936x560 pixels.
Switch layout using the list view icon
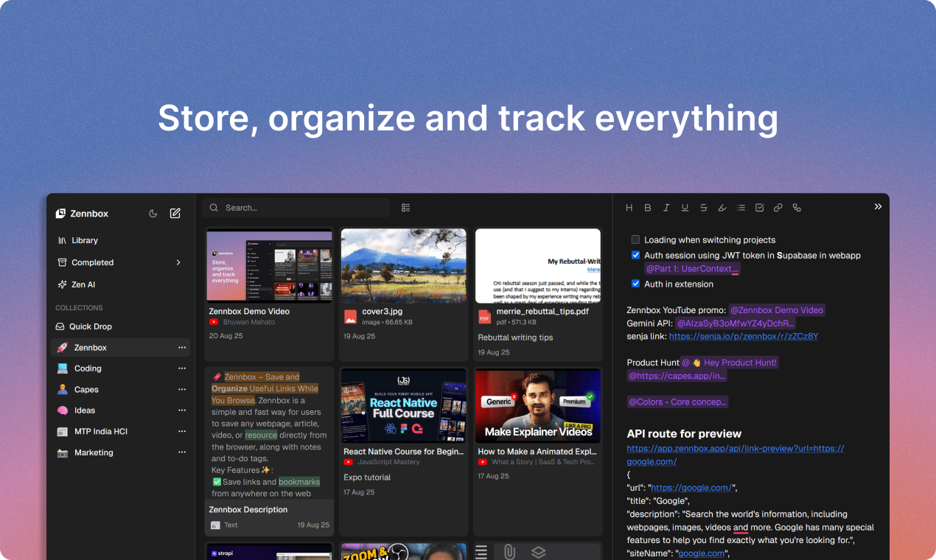coord(405,208)
